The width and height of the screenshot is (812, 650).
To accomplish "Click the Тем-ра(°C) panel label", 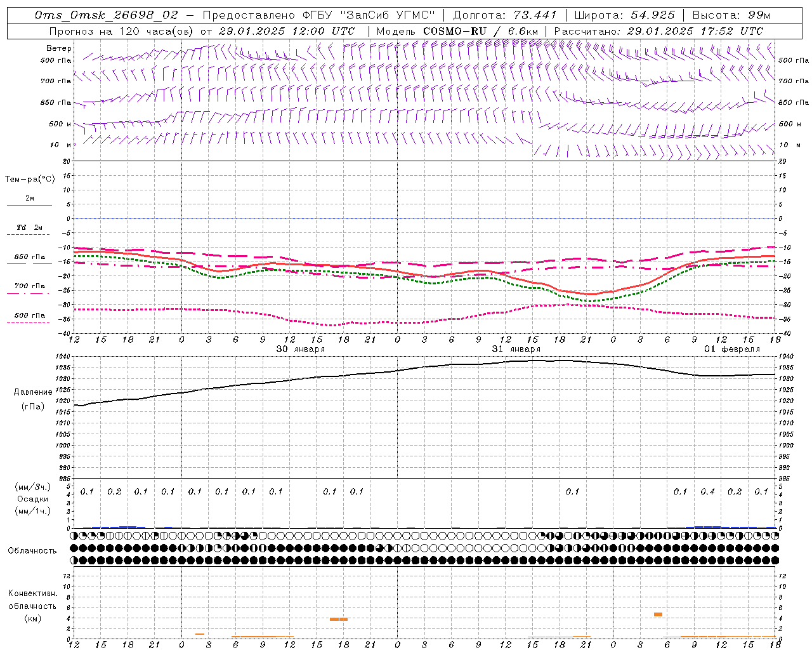I will (30, 180).
